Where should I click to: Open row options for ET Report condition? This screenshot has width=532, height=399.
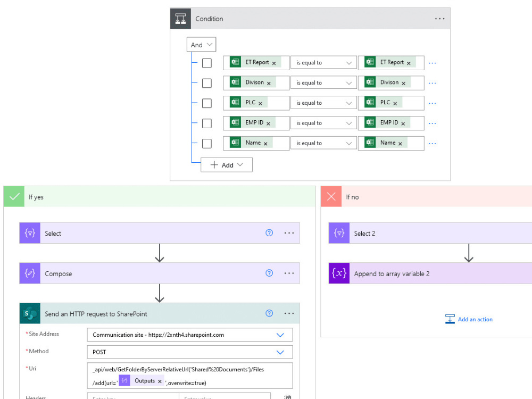(x=432, y=63)
